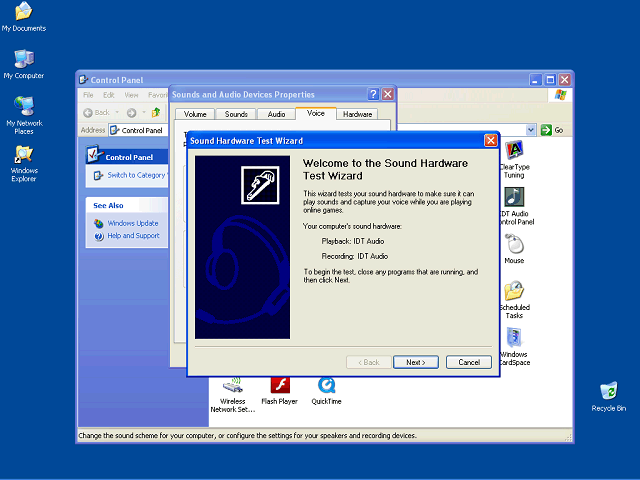Open ClearType Tuning in Control Panel
This screenshot has width=640, height=480.
point(514,160)
